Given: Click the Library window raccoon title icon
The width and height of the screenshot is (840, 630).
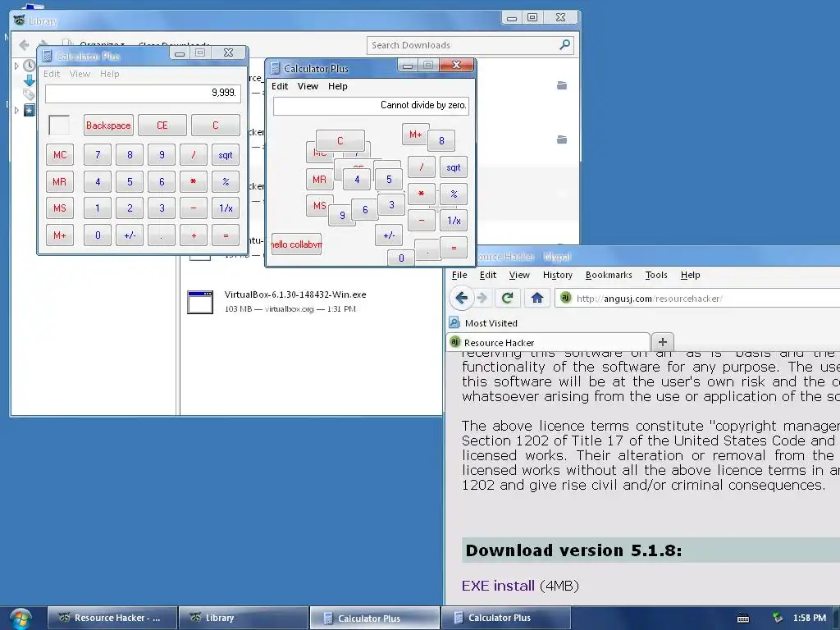Looking at the screenshot, I should (20, 21).
